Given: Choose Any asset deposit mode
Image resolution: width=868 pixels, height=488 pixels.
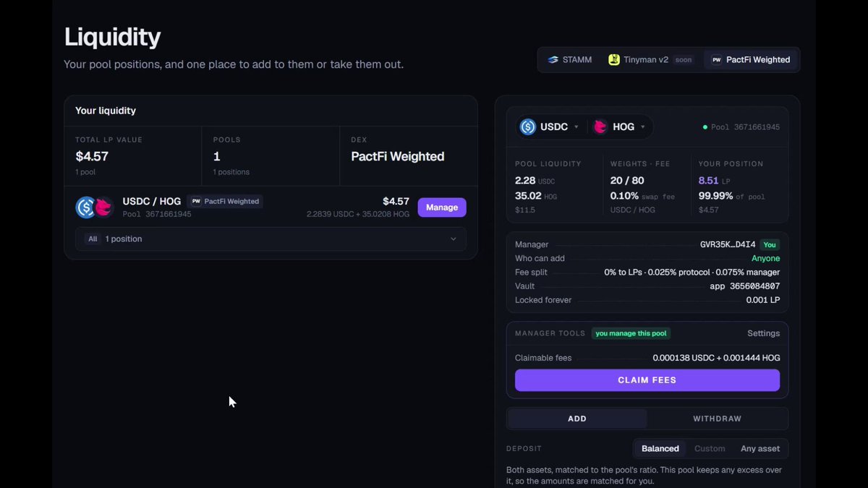Looking at the screenshot, I should point(760,449).
